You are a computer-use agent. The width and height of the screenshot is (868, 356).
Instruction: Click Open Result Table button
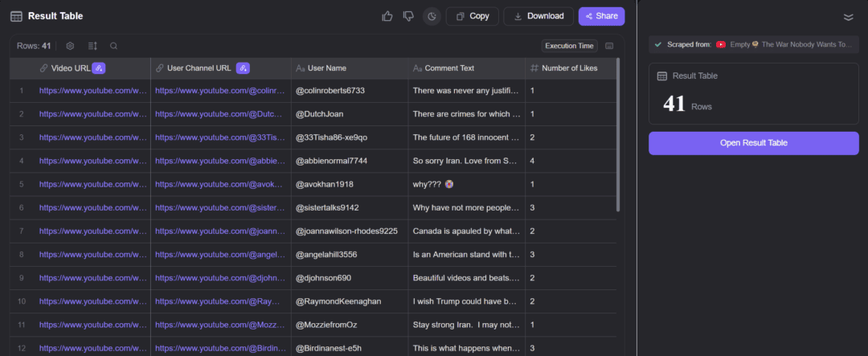coord(753,143)
